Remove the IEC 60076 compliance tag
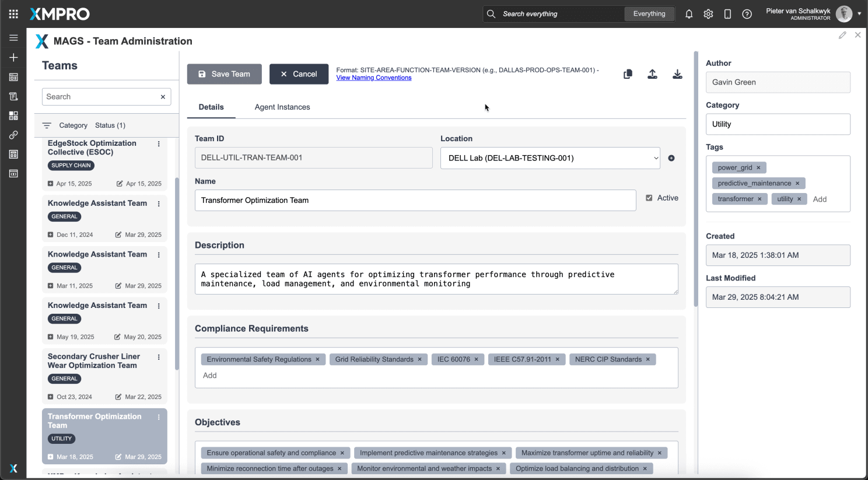 [476, 359]
